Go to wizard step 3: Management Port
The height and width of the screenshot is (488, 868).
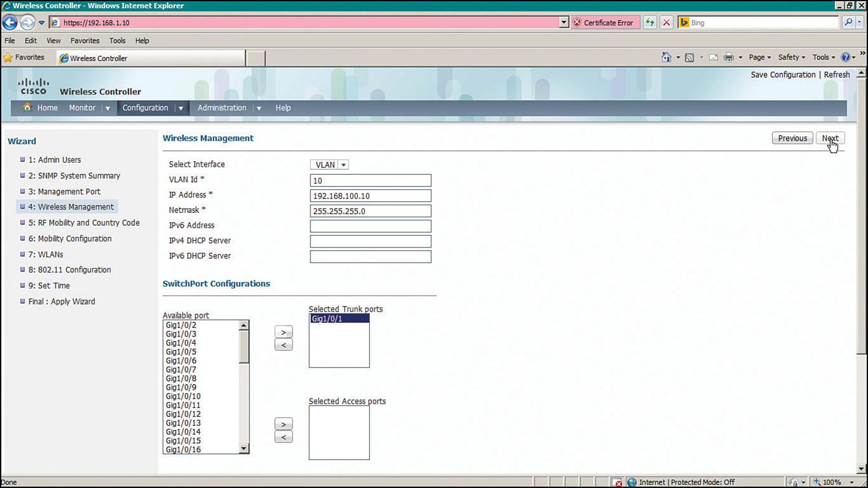[x=65, y=192]
